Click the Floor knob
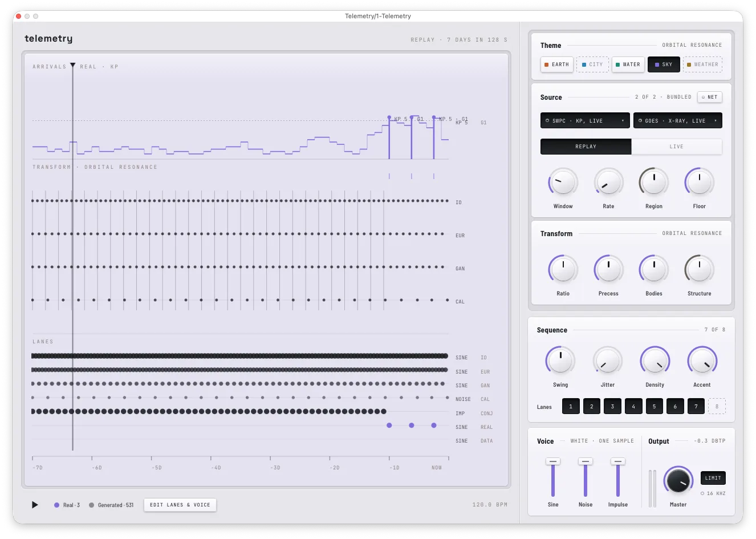The image size is (756, 539). pyautogui.click(x=700, y=183)
